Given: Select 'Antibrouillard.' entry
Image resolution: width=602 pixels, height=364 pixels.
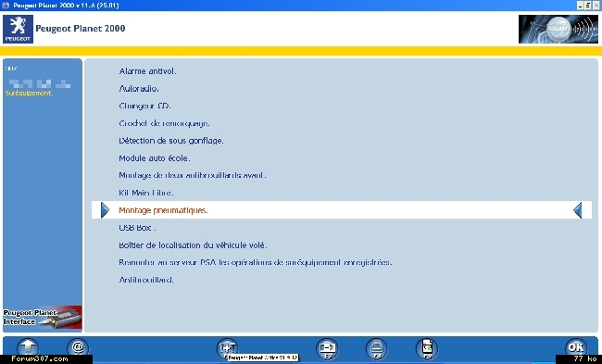Looking at the screenshot, I should (146, 280).
